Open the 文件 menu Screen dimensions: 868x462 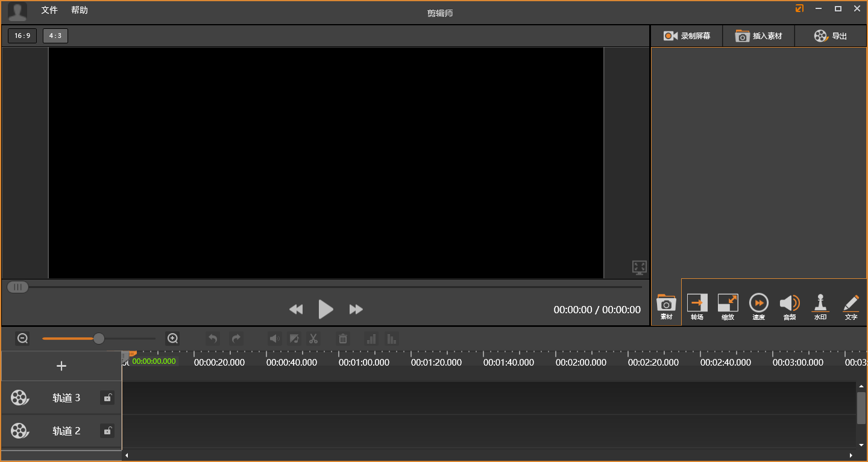[x=49, y=10]
